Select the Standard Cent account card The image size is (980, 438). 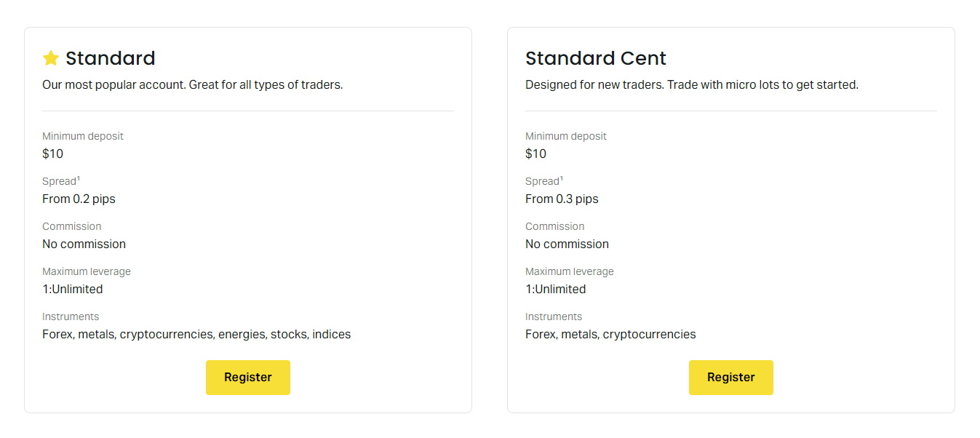tap(730, 218)
